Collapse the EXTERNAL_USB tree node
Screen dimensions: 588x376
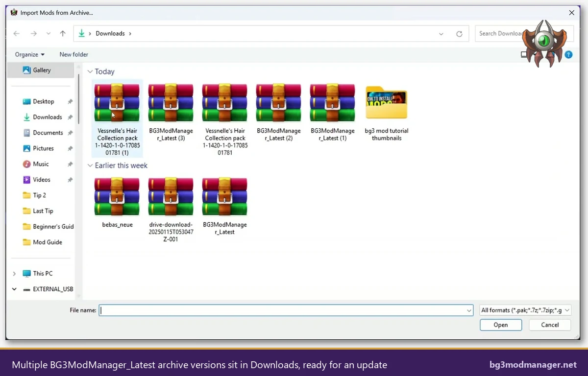[14, 289]
